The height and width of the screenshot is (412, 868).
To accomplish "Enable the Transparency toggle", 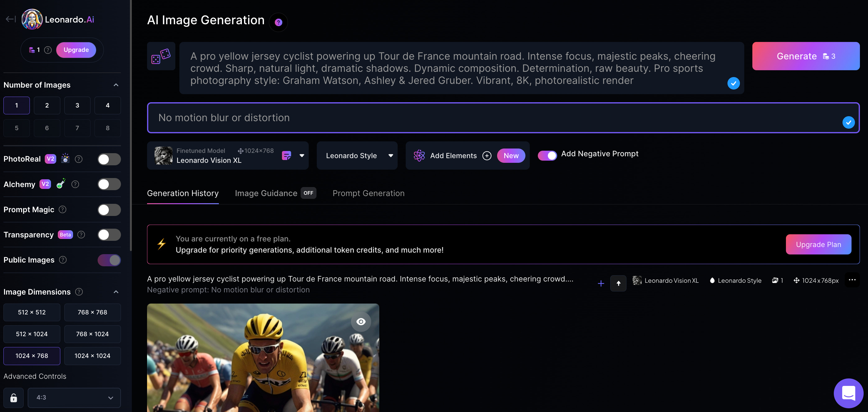I will [109, 235].
